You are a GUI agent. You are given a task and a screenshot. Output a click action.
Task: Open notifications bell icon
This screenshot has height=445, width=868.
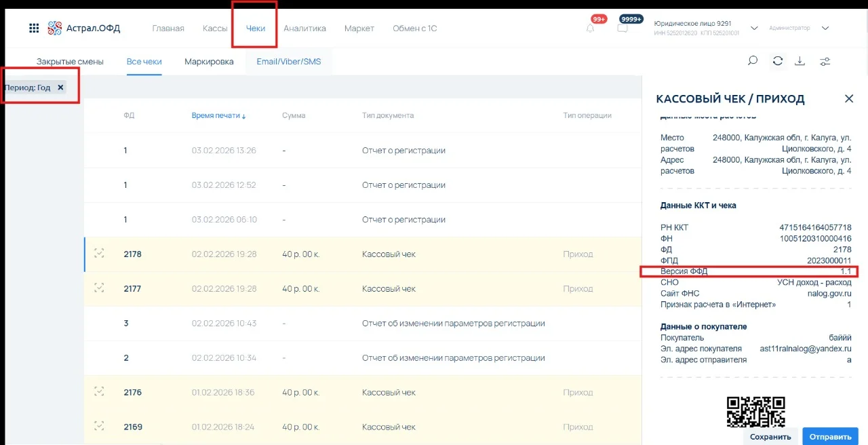(x=591, y=28)
